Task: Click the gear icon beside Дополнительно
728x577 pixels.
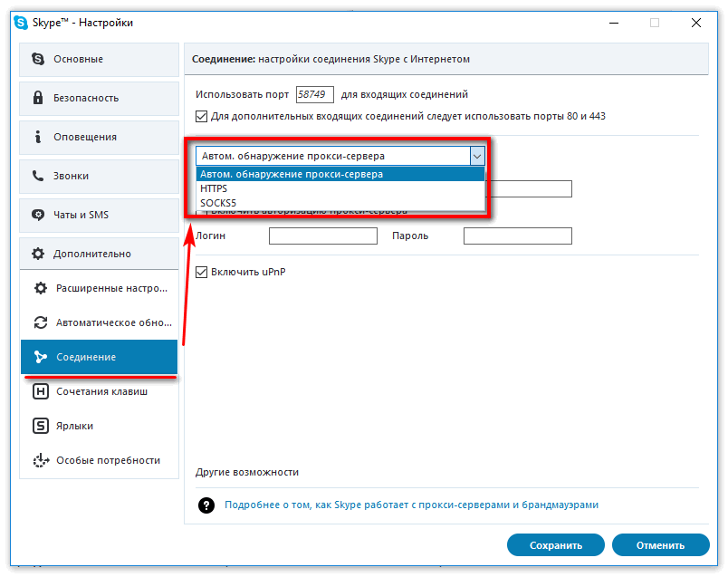Action: [x=38, y=254]
